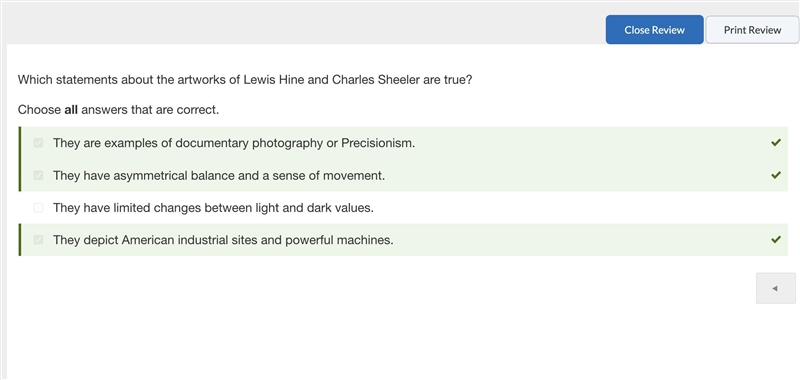Click the Close Review button
The height and width of the screenshot is (380, 800).
tap(654, 30)
